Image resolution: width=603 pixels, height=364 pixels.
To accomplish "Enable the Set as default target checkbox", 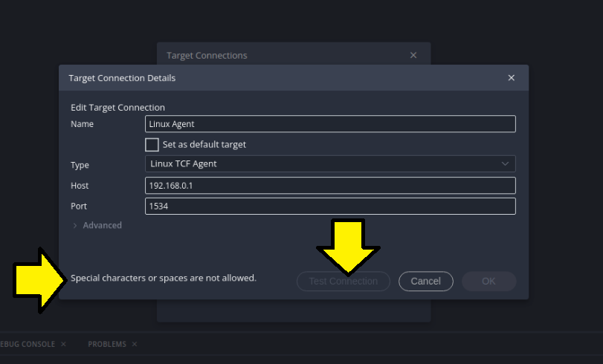I will point(152,145).
